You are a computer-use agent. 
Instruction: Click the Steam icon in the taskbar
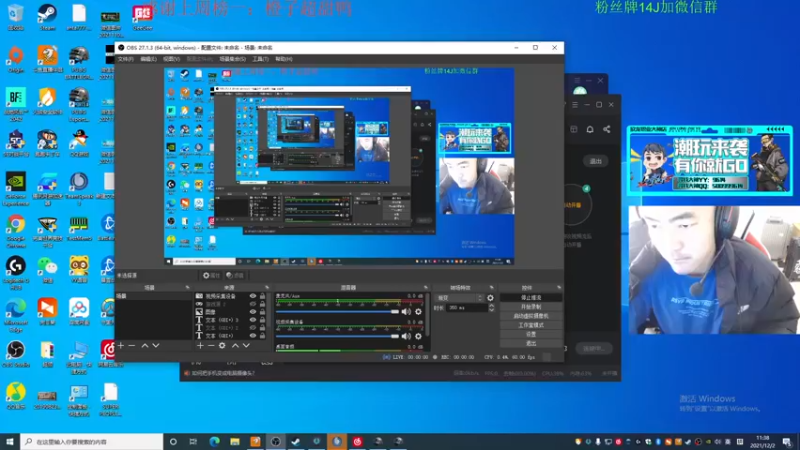[296, 441]
